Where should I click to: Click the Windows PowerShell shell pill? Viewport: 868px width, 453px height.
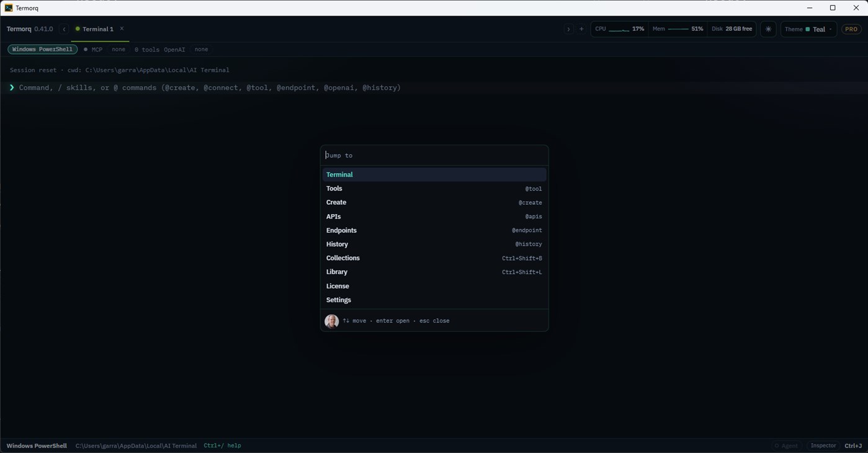point(42,50)
